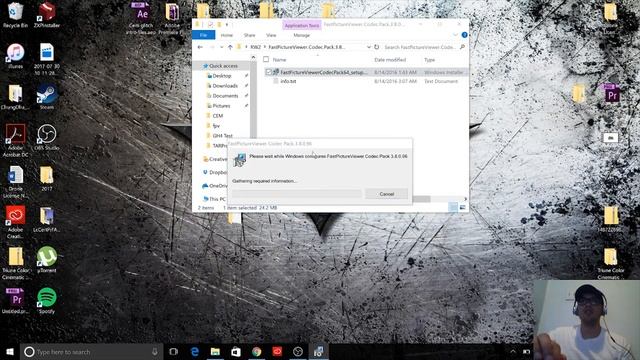Viewport: 640px width, 360px height.
Task: Open Pictures in navigation pane
Action: coord(221,106)
